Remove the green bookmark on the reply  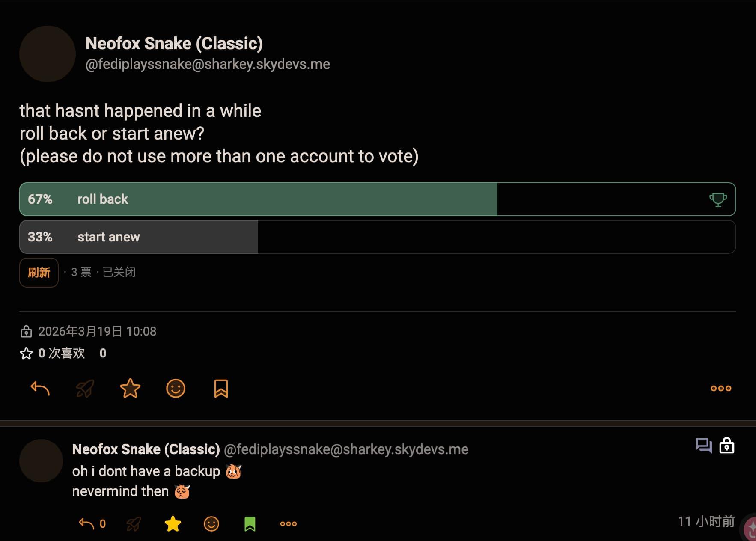click(250, 523)
